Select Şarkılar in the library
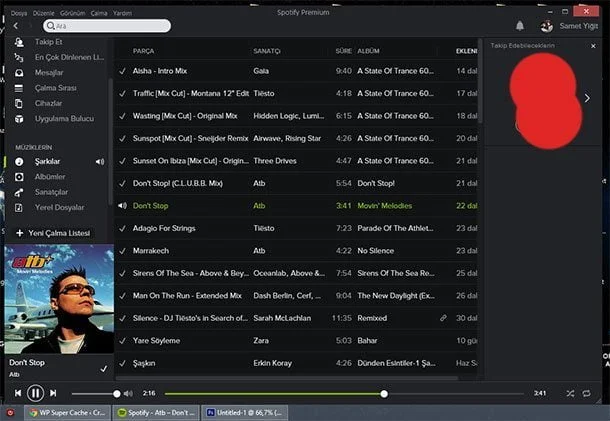 (47, 161)
